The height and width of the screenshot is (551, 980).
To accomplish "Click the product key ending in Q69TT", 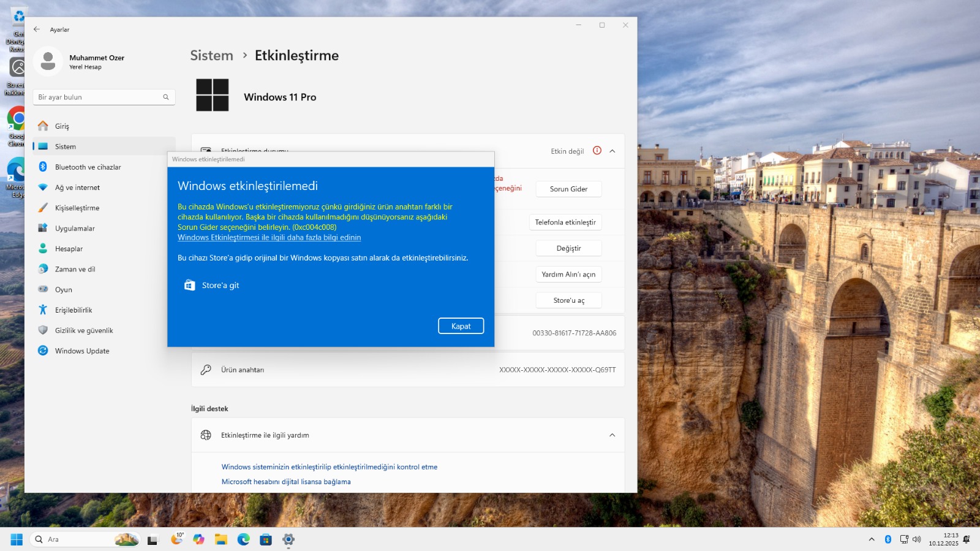I will coord(557,370).
